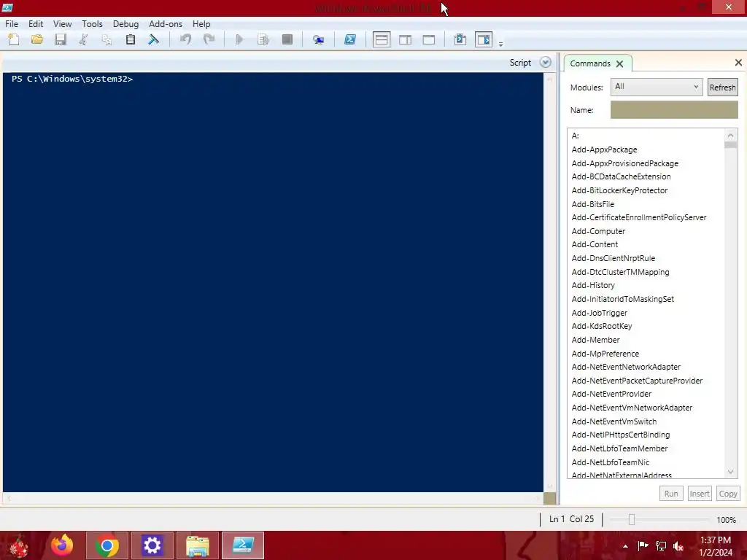
Task: Adjust the zoom slider thumb
Action: click(632, 519)
